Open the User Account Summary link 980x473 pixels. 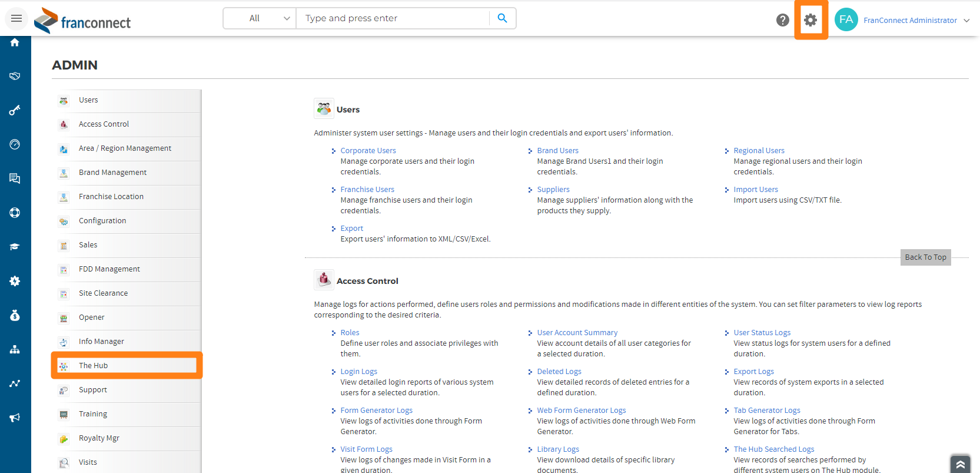577,333
